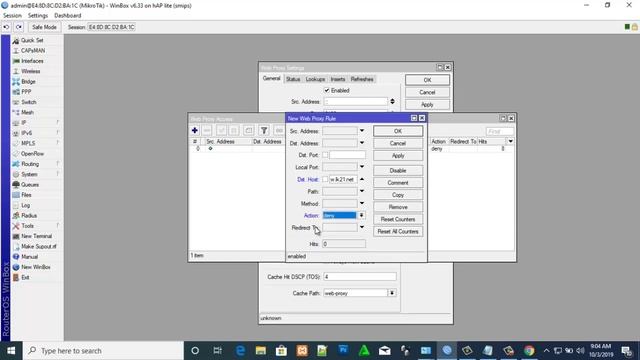Open the IP submenu in the sidebar

24,122
